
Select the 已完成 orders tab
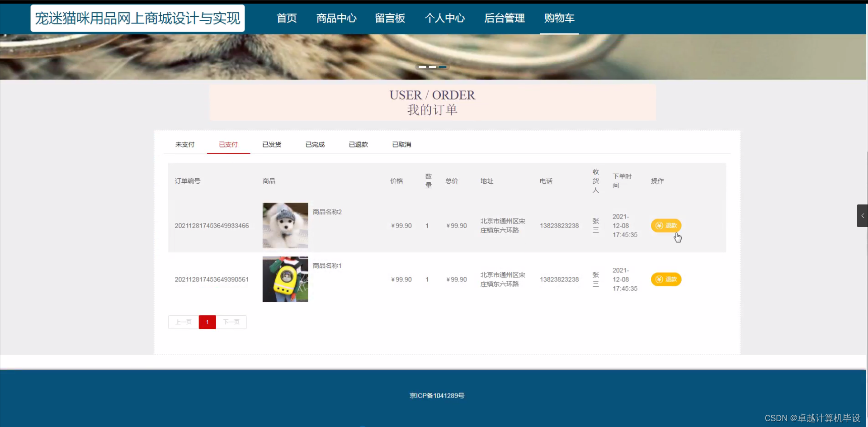pos(315,144)
